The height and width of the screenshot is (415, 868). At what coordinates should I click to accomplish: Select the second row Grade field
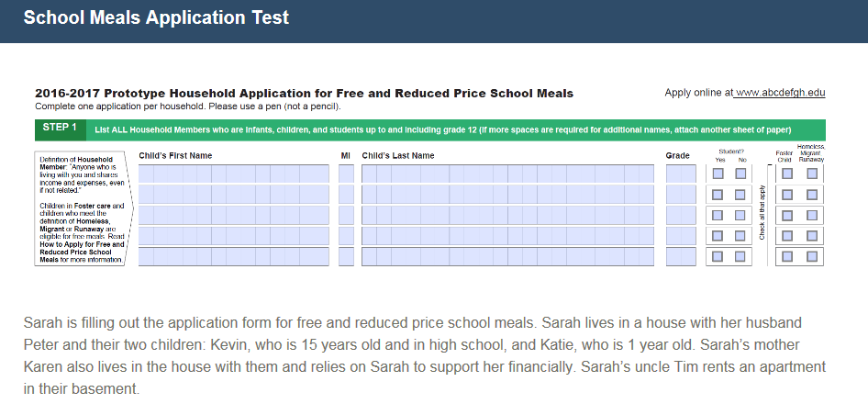coord(681,195)
